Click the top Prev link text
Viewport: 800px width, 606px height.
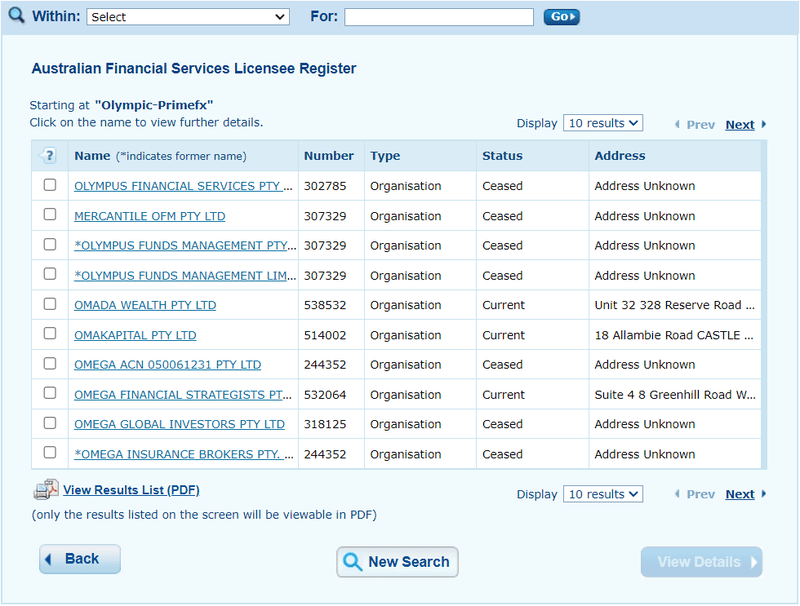click(x=701, y=125)
